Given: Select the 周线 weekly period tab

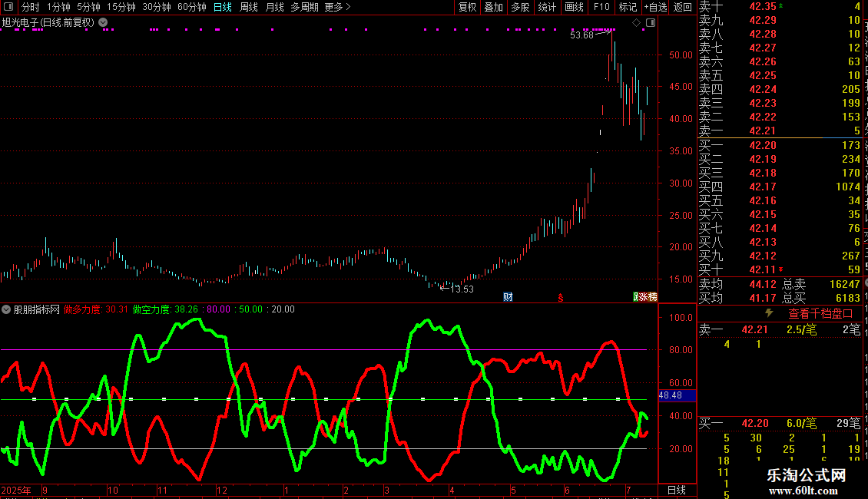Looking at the screenshot, I should 249,7.
